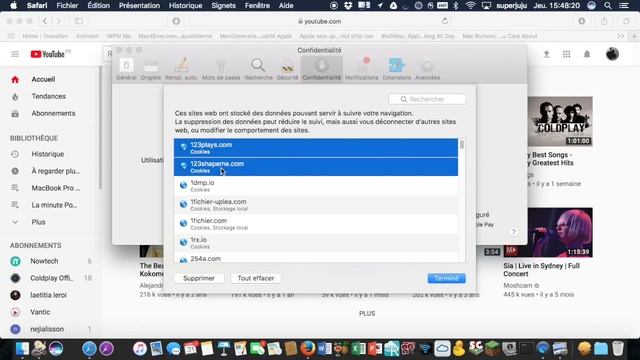The image size is (640, 360).
Task: Click the Rechercher field in cookies sheet
Action: click(x=427, y=99)
